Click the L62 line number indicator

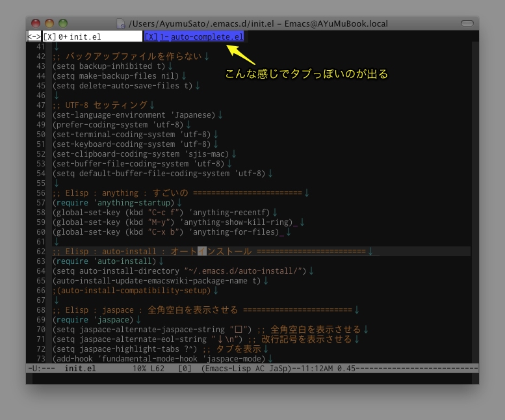click(158, 369)
